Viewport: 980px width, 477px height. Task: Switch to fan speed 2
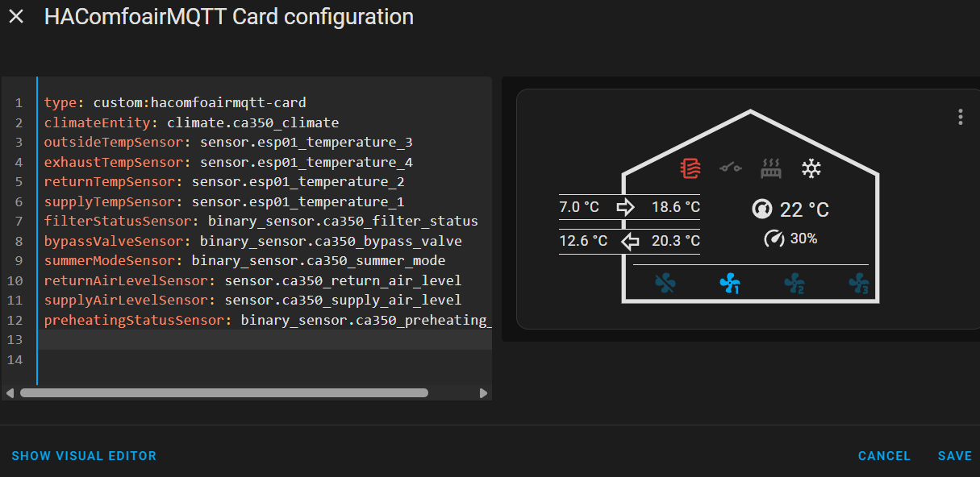(794, 283)
